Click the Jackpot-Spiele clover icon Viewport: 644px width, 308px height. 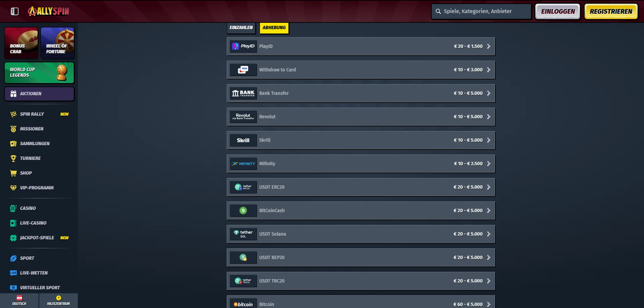point(13,238)
